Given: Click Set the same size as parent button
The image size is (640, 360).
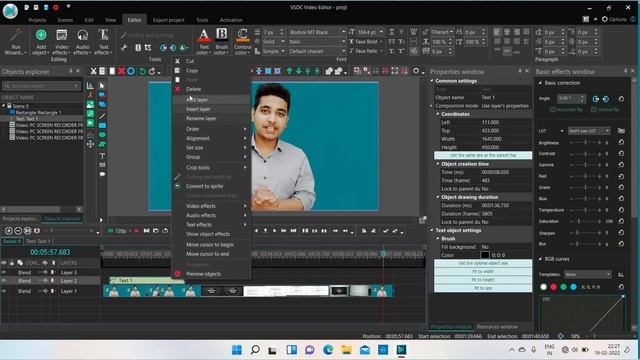Looking at the screenshot, I should (483, 156).
